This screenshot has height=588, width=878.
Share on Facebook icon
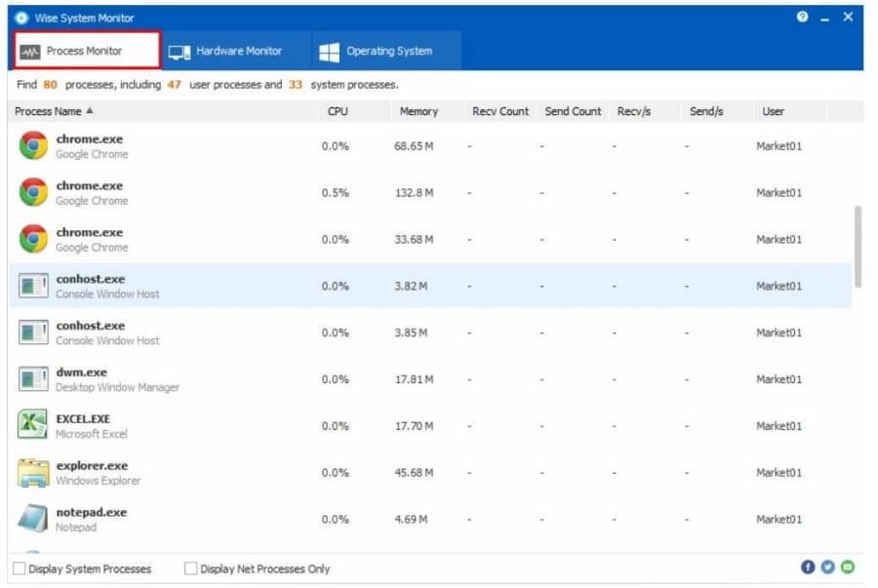[808, 567]
